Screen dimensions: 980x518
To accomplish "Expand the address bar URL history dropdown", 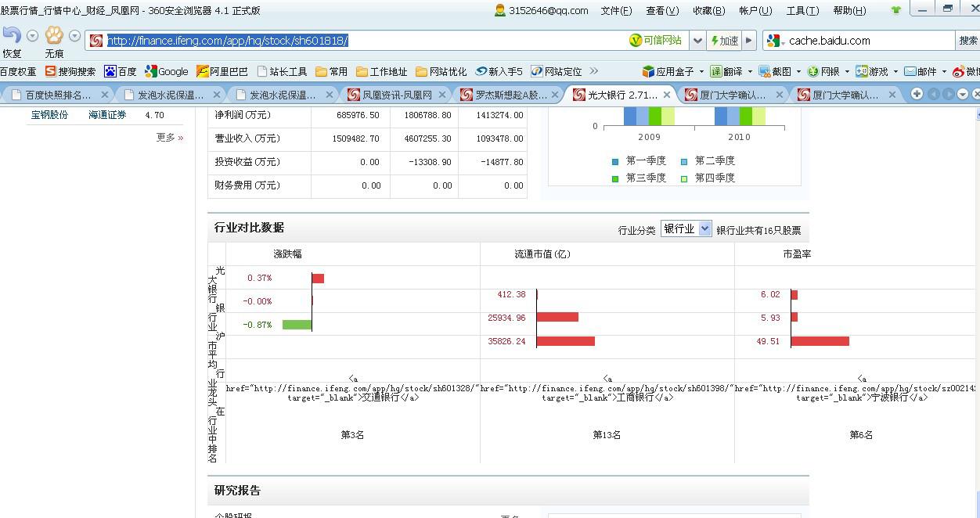I will (697, 41).
